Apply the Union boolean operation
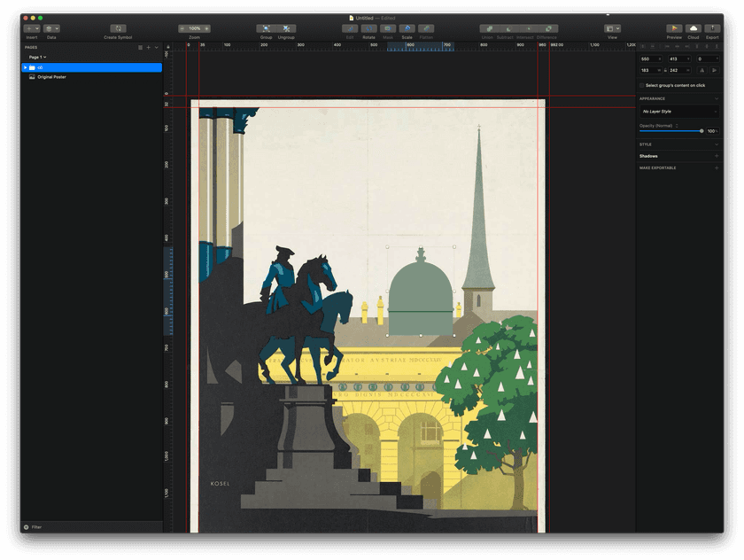Image resolution: width=744 pixels, height=560 pixels. pos(489,27)
